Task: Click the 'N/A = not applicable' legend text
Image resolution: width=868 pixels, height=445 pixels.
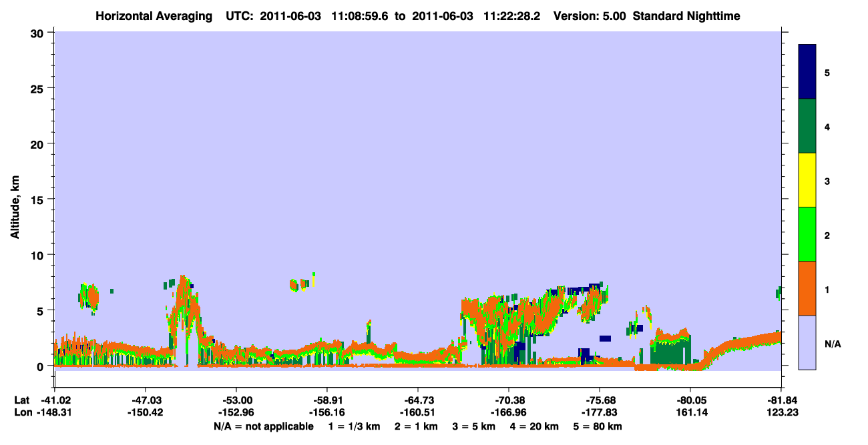Action: pos(263,426)
